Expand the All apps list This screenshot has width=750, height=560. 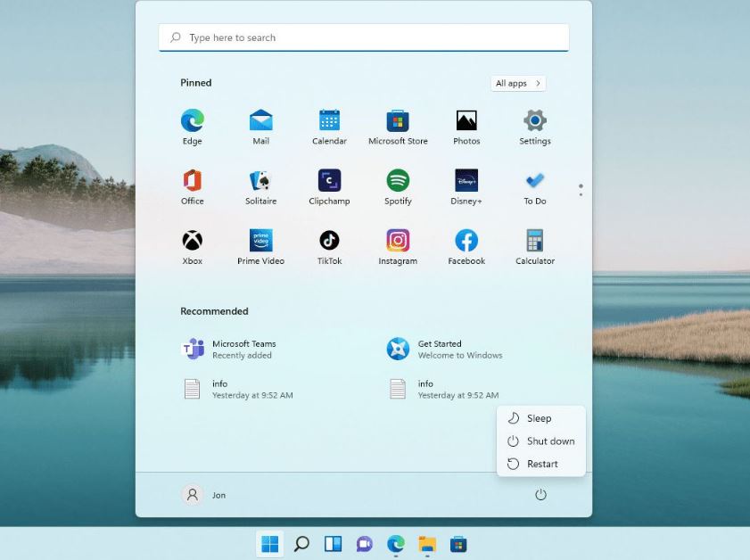point(518,83)
